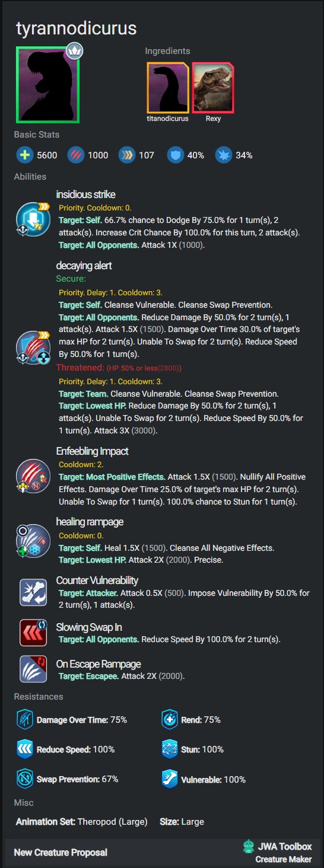Open the Rexy ingredient portrait
Screen dimensions: 324x868
point(213,87)
